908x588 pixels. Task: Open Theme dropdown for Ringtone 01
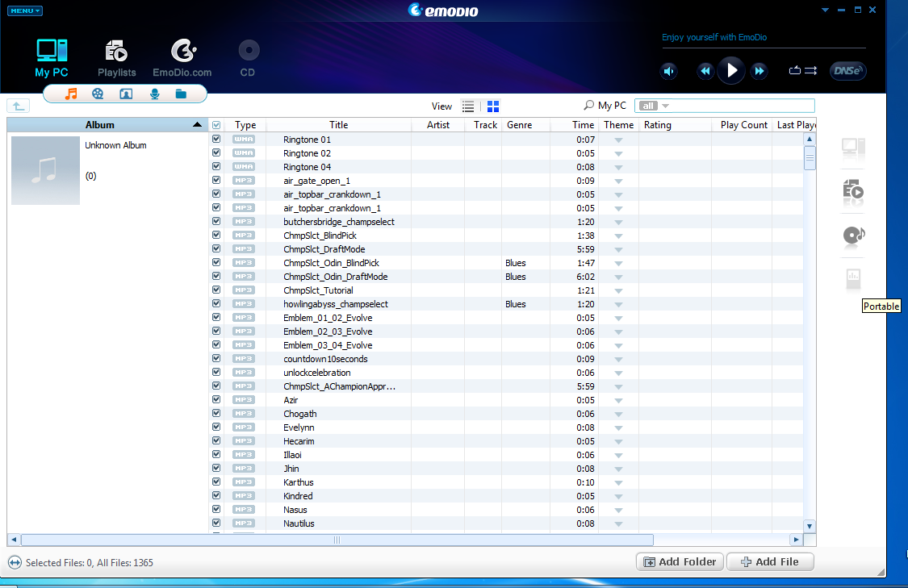click(618, 140)
